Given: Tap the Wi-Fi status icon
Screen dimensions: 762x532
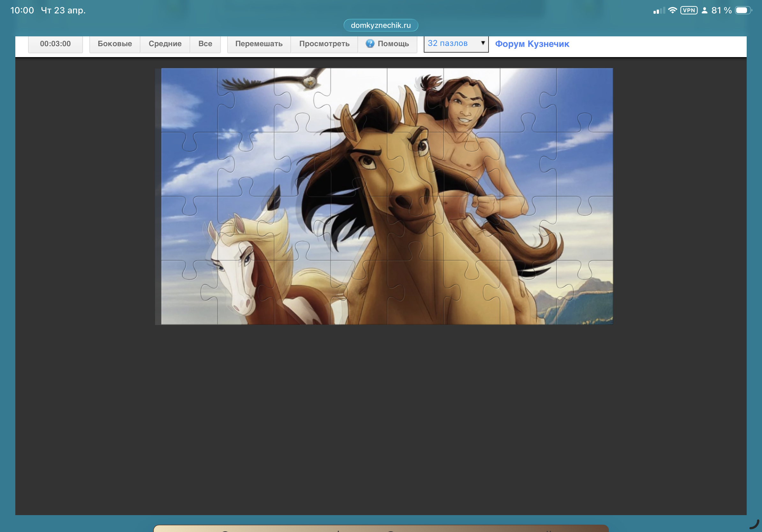Looking at the screenshot, I should click(x=672, y=10).
